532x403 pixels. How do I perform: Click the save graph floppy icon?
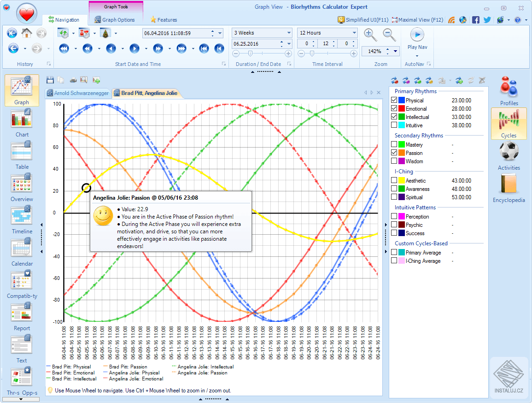pos(50,80)
